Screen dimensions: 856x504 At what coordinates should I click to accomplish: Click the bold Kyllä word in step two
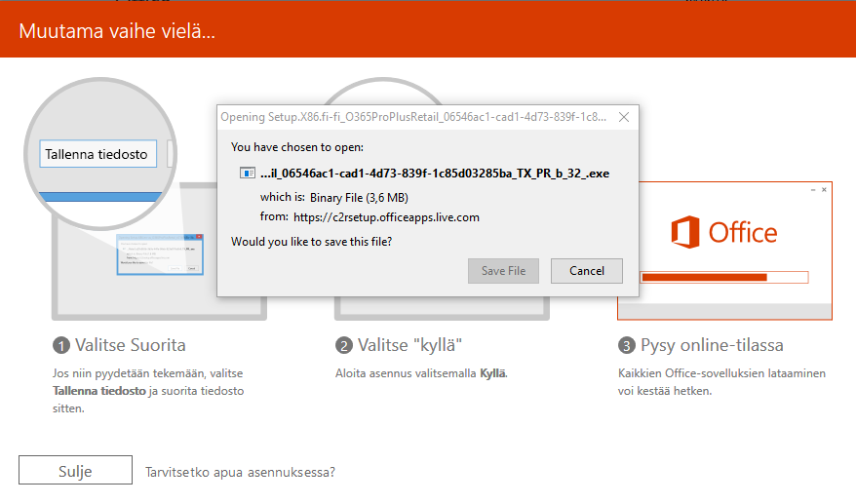click(493, 373)
